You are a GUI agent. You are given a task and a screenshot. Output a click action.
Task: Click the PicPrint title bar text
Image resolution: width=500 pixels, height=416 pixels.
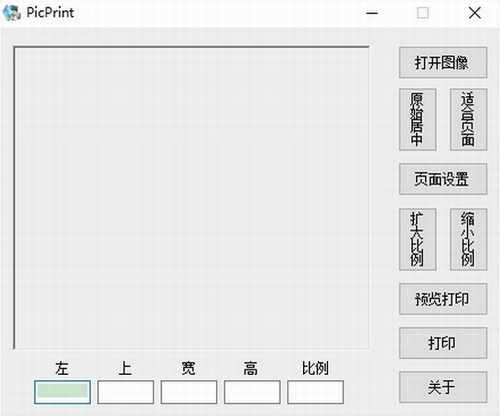(x=50, y=13)
